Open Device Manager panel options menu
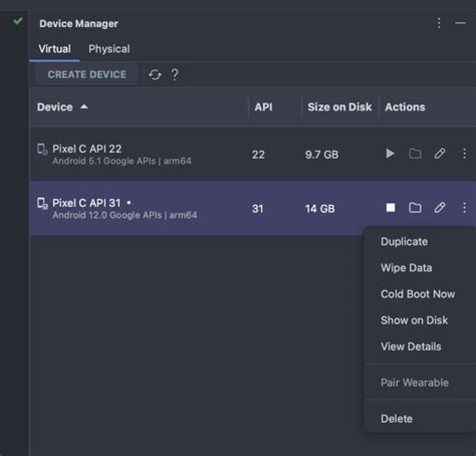 point(439,23)
